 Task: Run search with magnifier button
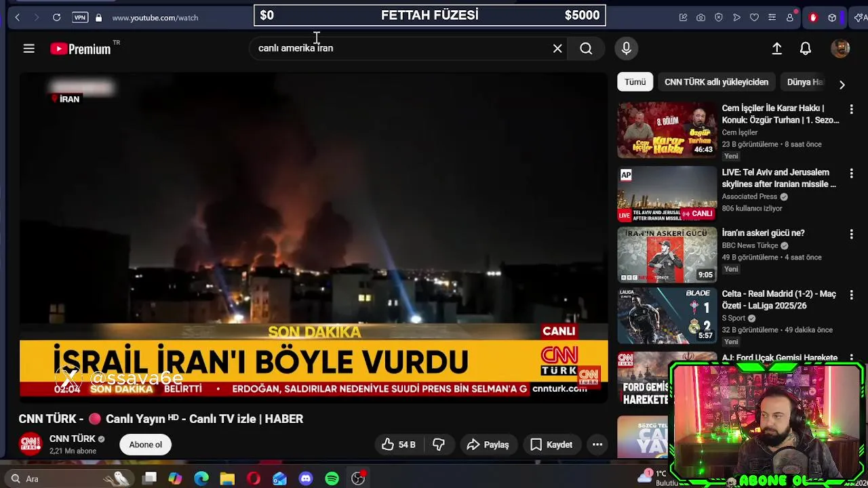tap(586, 48)
